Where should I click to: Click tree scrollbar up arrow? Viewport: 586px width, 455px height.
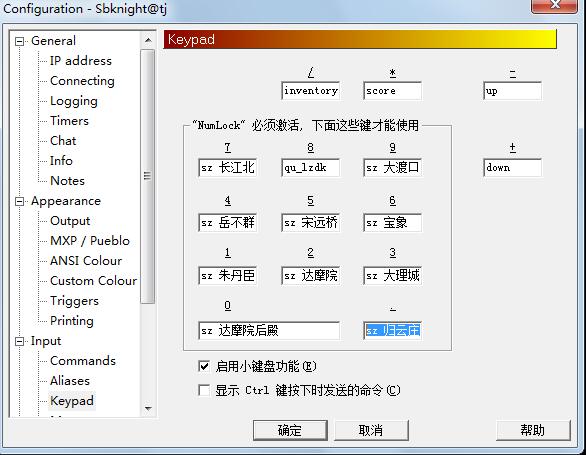coord(148,40)
